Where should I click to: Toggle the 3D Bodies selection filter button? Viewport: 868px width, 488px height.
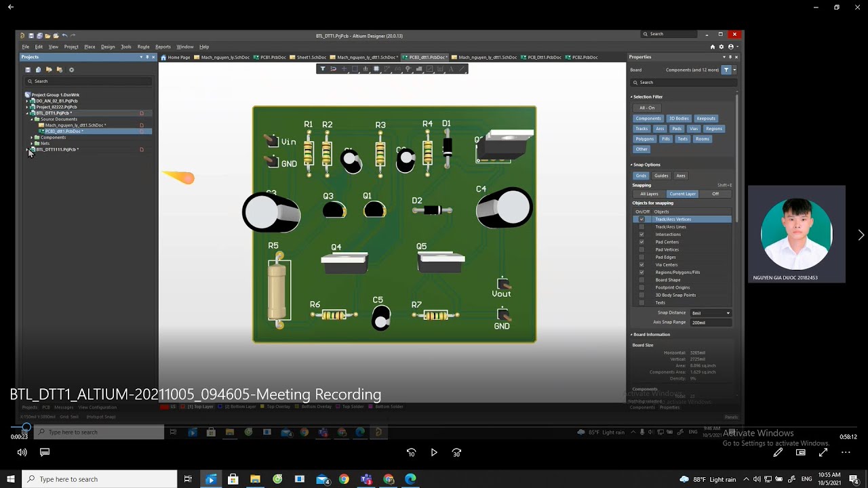tap(679, 119)
